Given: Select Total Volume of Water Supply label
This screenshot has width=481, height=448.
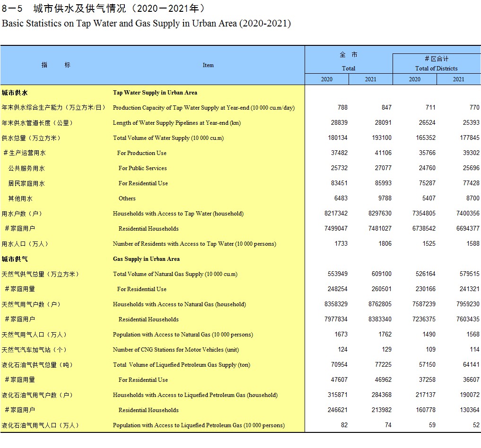Looking at the screenshot, I should (x=168, y=138).
